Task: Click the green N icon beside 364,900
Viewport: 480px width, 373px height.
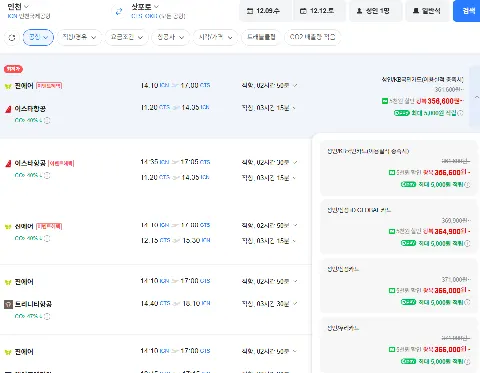Action: pyautogui.click(x=392, y=231)
